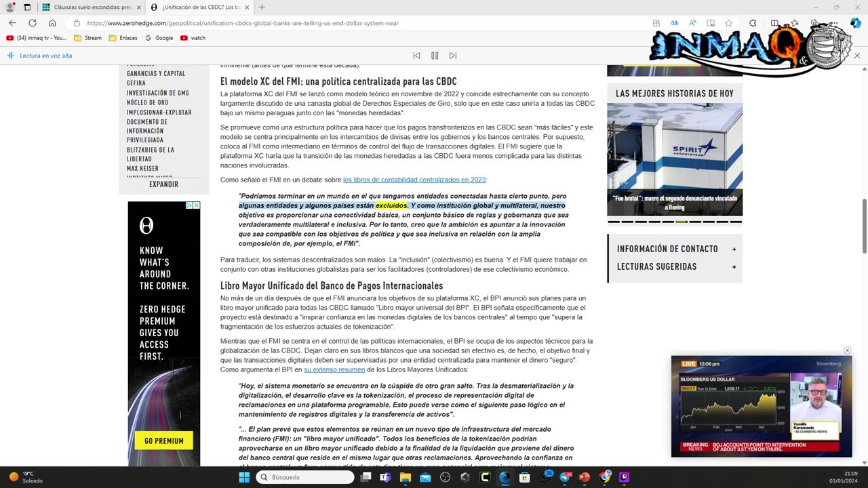Viewport: 868px width, 488px height.
Task: Reload the page with the refresh icon
Action: 33,23
